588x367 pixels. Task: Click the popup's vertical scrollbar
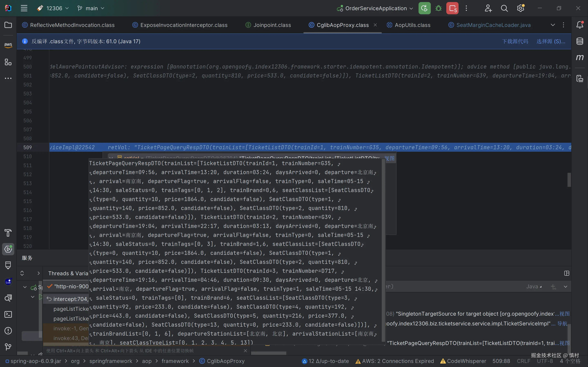[383, 250]
